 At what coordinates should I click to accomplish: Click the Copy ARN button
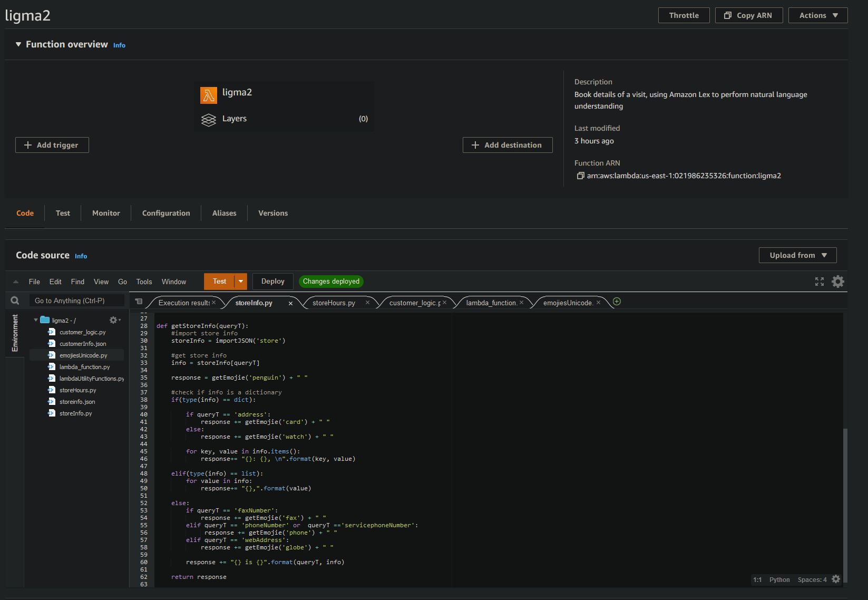(748, 15)
